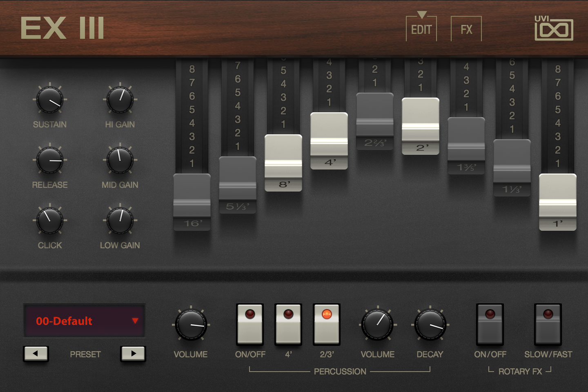
Task: Click the main VOLUME knob
Action: click(191, 325)
